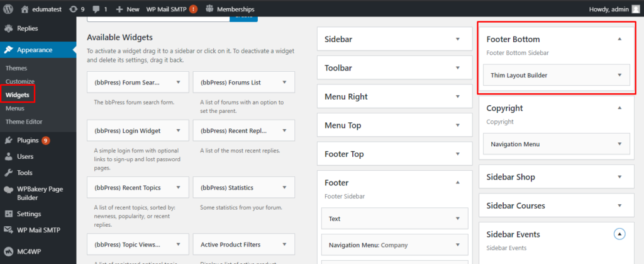The height and width of the screenshot is (264, 644).
Task: Open (bbPress) Recent Topics widget dropdown
Action: click(x=178, y=187)
